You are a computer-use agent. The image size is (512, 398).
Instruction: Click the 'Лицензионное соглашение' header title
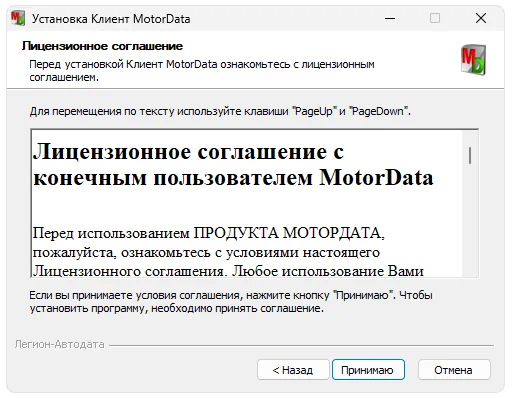[102, 46]
